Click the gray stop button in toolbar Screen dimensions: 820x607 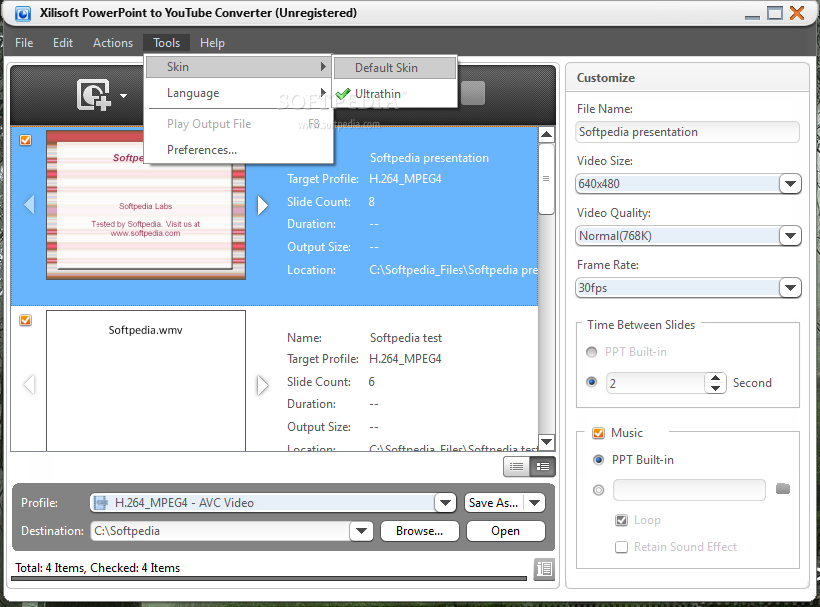coord(473,93)
